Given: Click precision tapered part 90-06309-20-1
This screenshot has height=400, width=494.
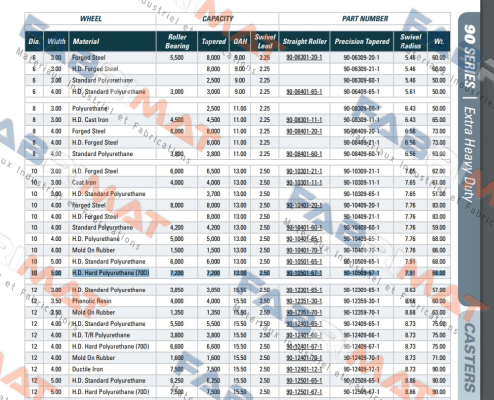Looking at the screenshot, I should pos(362,58).
